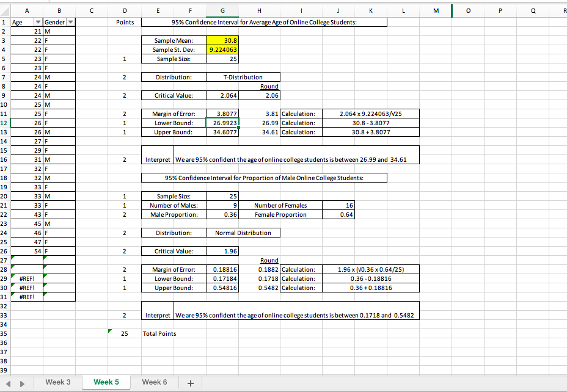Viewport: 567px width, 392px height.
Task: Click the Select All triangle above row 1
Action: tap(4, 10)
